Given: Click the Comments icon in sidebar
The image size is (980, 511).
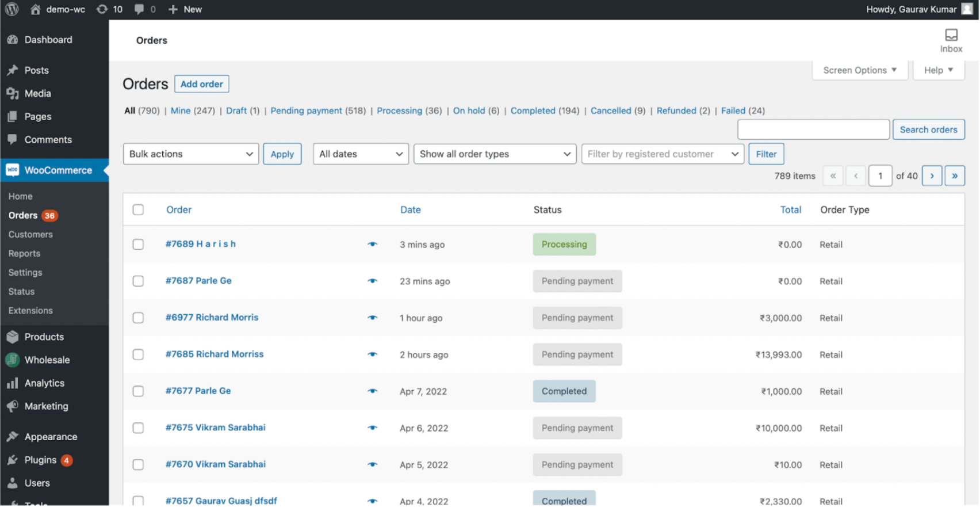Looking at the screenshot, I should coord(13,139).
